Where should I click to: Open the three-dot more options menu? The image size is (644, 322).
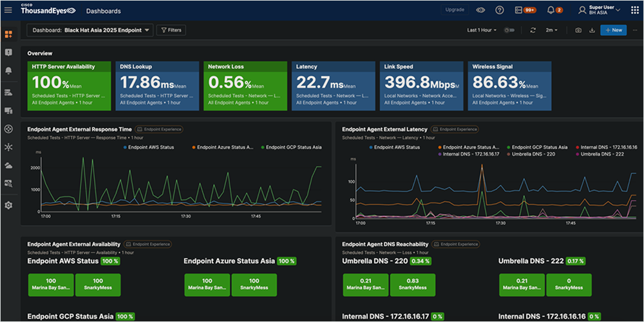pos(634,30)
